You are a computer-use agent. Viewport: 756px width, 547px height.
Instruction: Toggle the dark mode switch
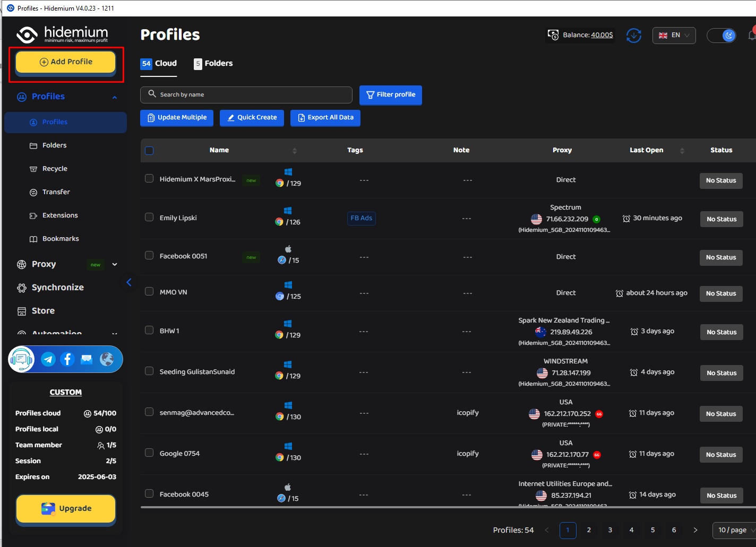[721, 36]
